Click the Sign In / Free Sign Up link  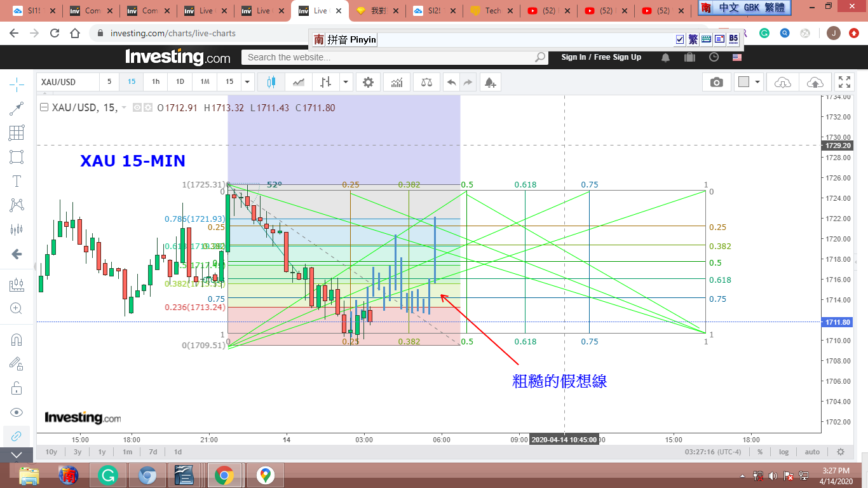(x=601, y=57)
